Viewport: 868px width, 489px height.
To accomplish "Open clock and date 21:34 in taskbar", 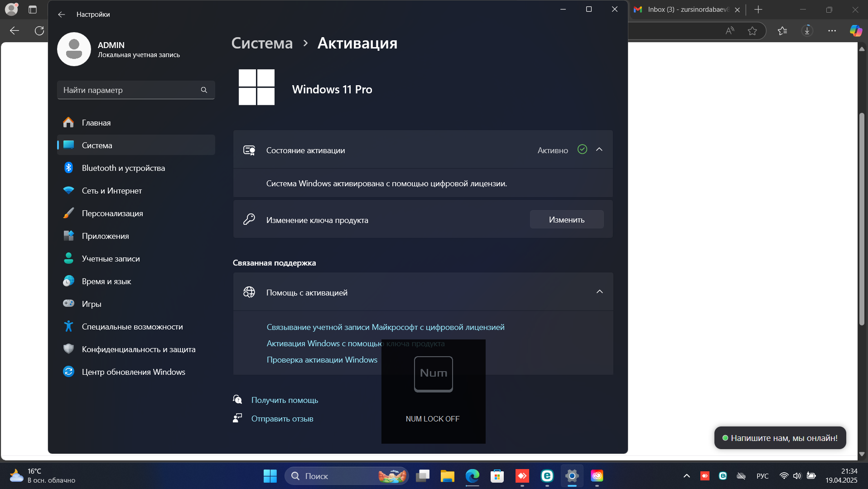I will (841, 476).
